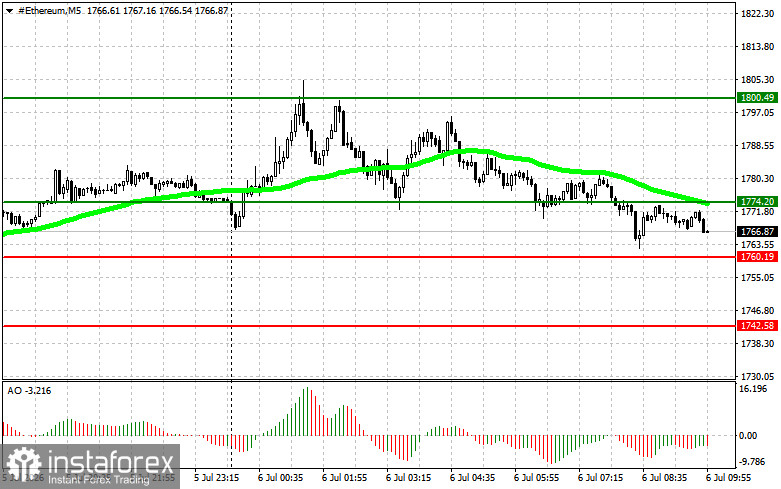The width and height of the screenshot is (781, 489).
Task: Select the 1774.20 green price label
Action: (x=757, y=202)
